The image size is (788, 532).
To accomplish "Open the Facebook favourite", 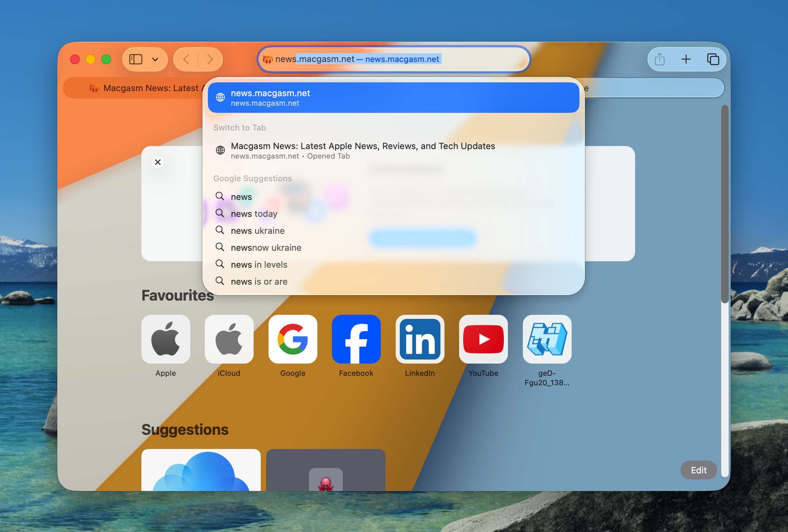I will pos(356,339).
